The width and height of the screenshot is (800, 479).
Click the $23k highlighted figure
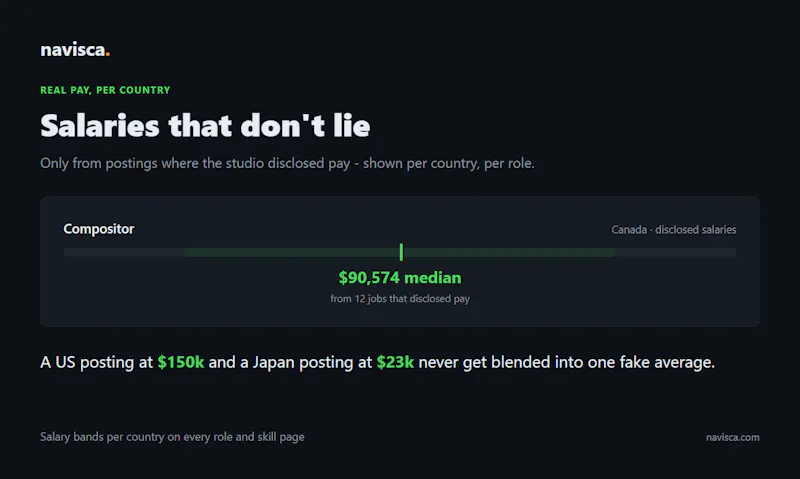[x=395, y=362]
